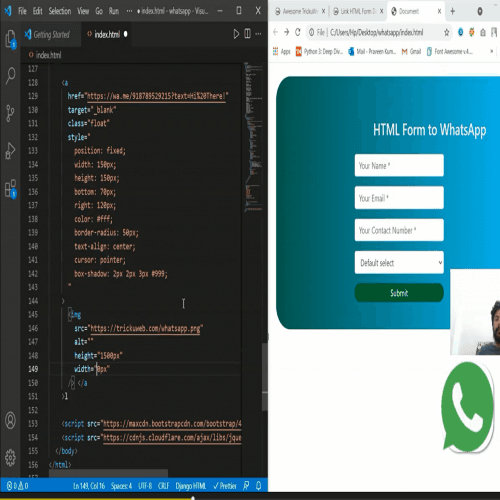The image size is (500, 500).
Task: Click the wa.me href link on line 129
Action: (157, 96)
